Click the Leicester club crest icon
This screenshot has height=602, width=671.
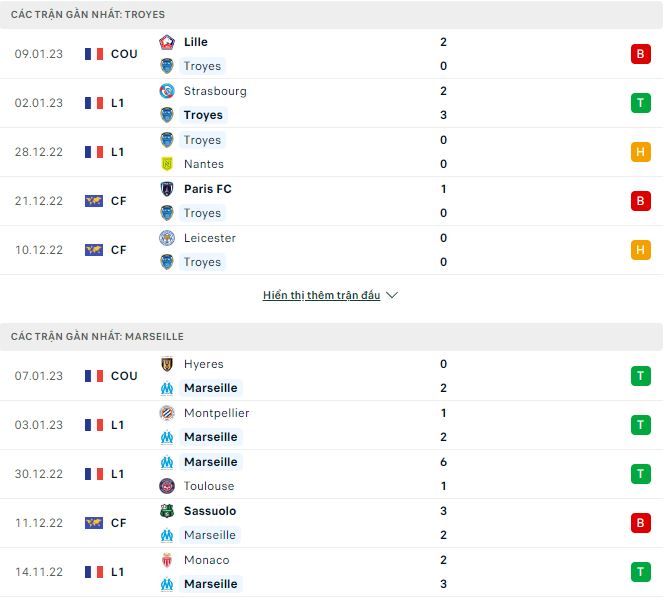coord(167,238)
